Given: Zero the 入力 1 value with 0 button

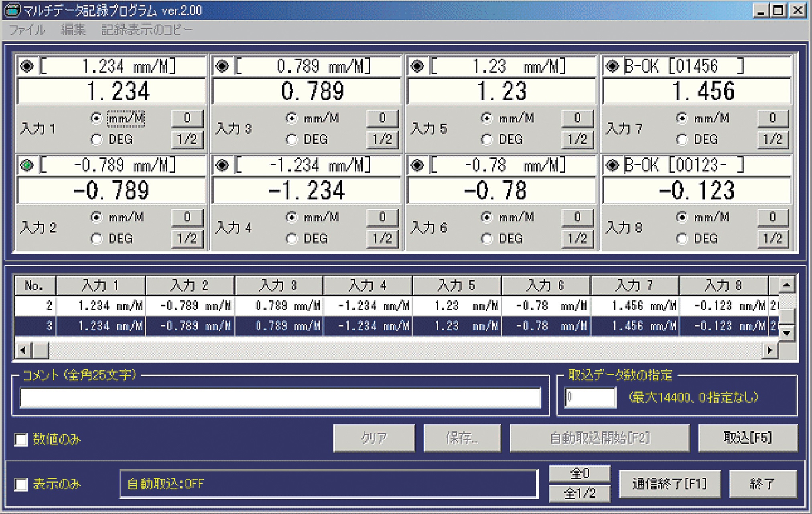Looking at the screenshot, I should (x=187, y=118).
